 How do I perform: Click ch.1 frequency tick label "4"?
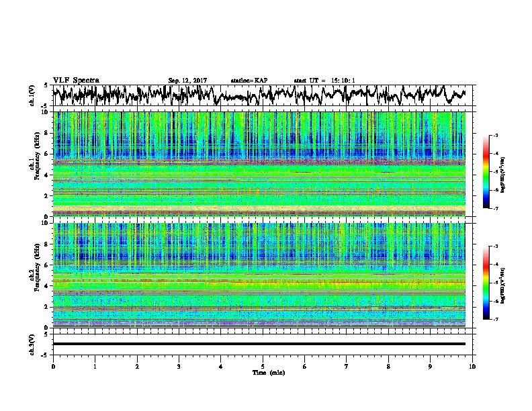[46, 175]
